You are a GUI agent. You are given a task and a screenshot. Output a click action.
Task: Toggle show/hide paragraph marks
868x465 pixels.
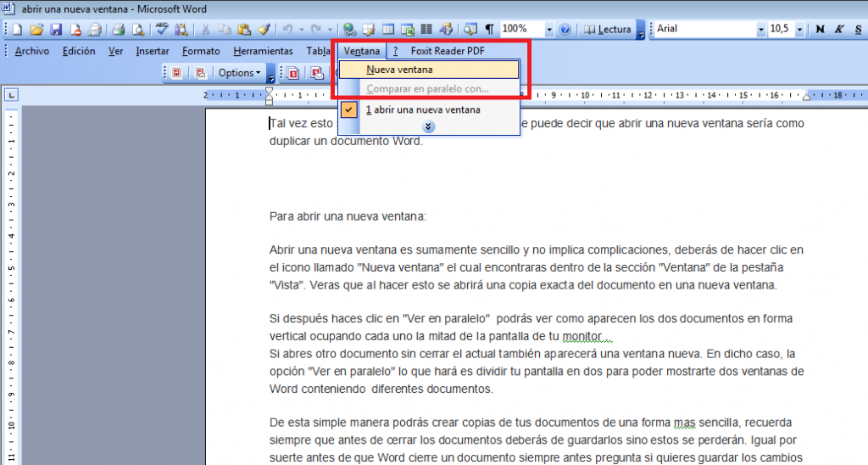(489, 30)
